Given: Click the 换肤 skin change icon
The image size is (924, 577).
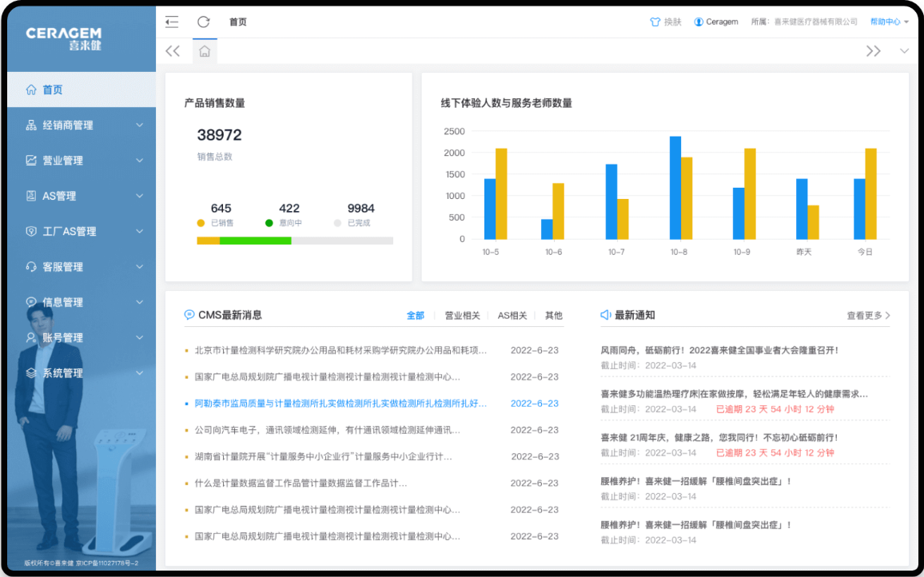Looking at the screenshot, I should [x=655, y=22].
